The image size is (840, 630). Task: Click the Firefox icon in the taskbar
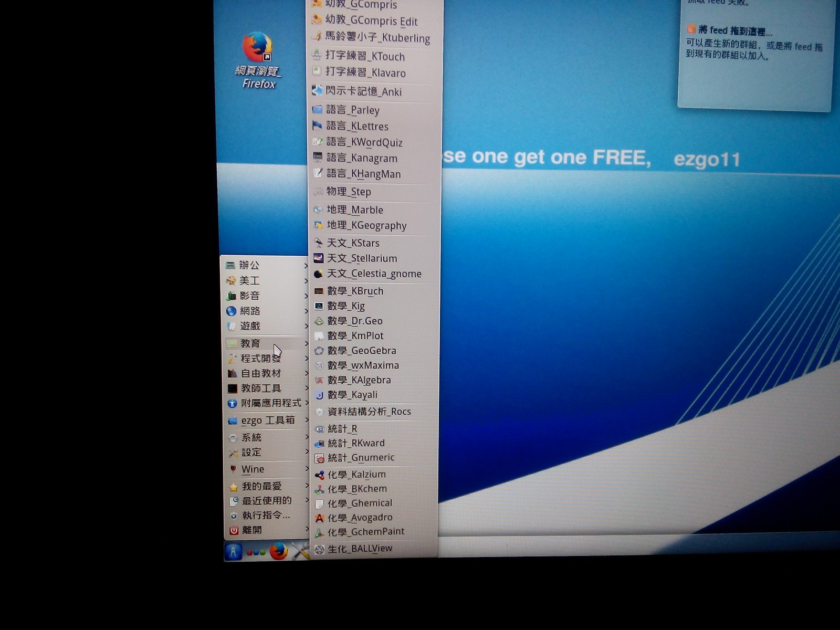(279, 551)
